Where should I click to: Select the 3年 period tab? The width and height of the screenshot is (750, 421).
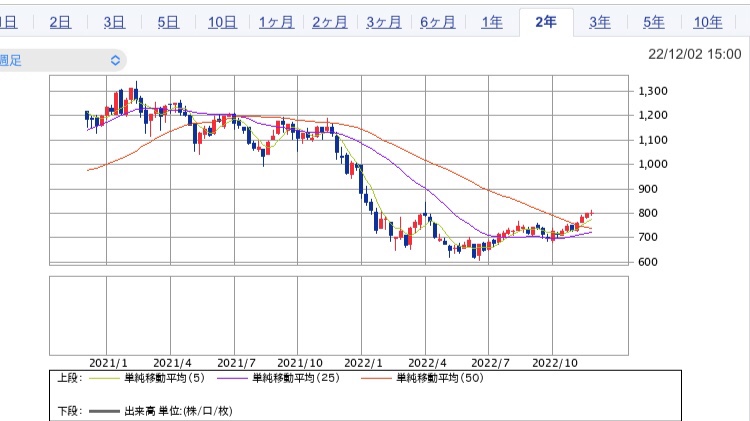[600, 22]
